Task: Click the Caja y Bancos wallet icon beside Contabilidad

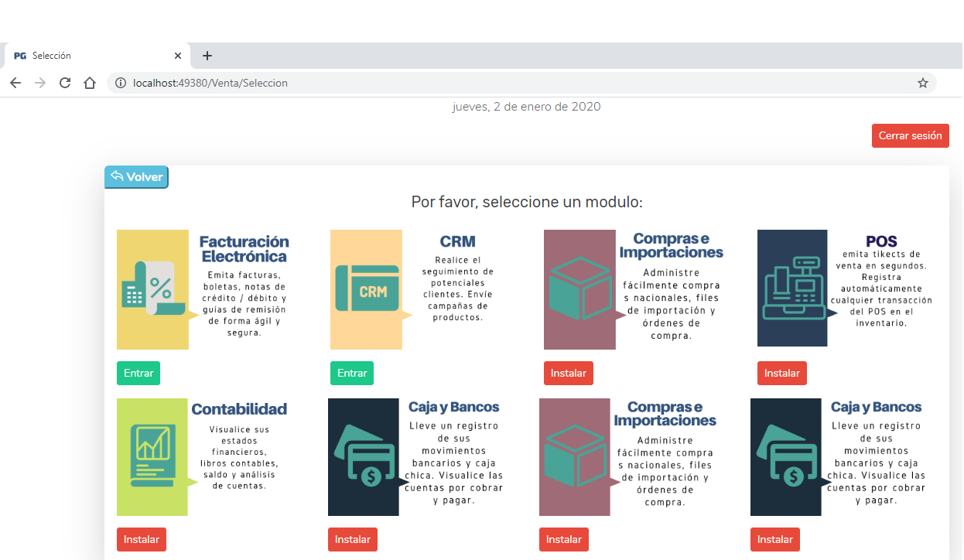Action: [x=364, y=456]
